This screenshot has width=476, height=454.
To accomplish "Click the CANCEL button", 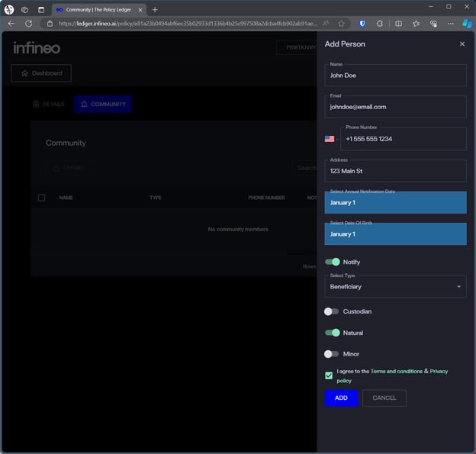I will pyautogui.click(x=384, y=398).
